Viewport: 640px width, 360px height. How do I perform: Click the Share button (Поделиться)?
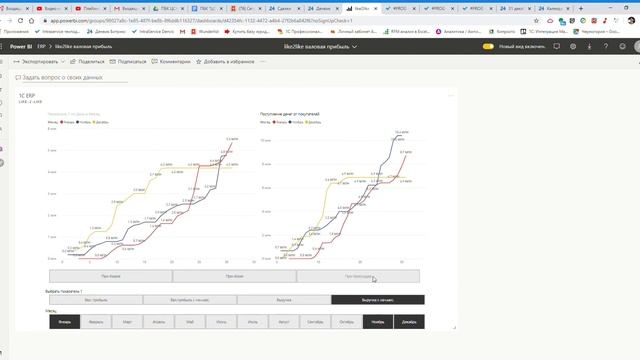(x=87, y=62)
